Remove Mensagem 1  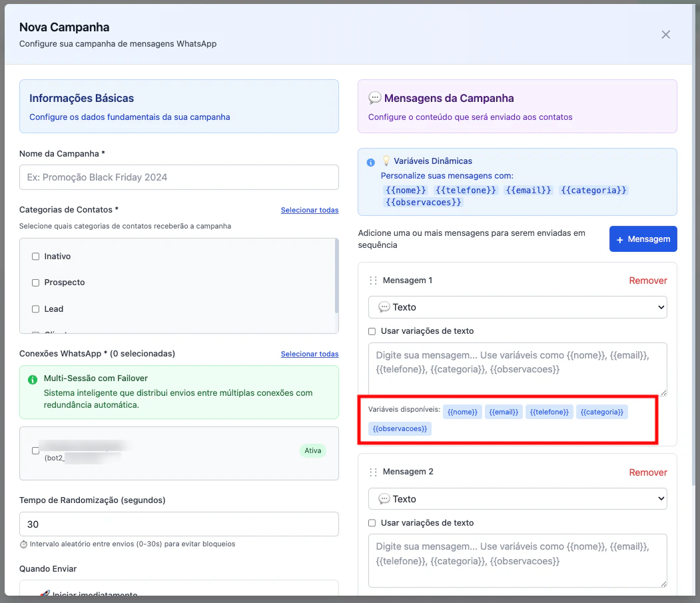click(648, 281)
